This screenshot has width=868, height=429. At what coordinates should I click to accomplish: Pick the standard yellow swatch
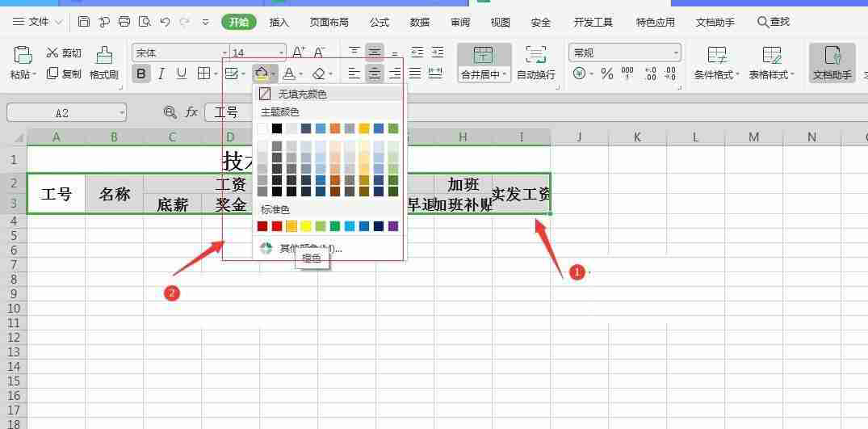[x=306, y=226]
